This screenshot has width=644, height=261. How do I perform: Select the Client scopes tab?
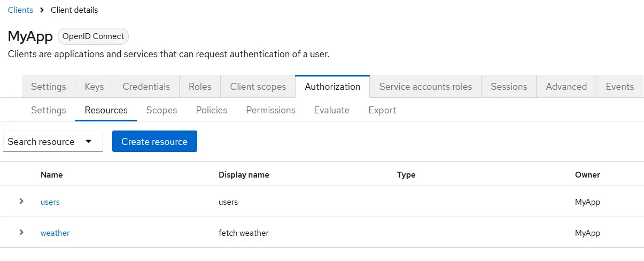click(x=258, y=87)
